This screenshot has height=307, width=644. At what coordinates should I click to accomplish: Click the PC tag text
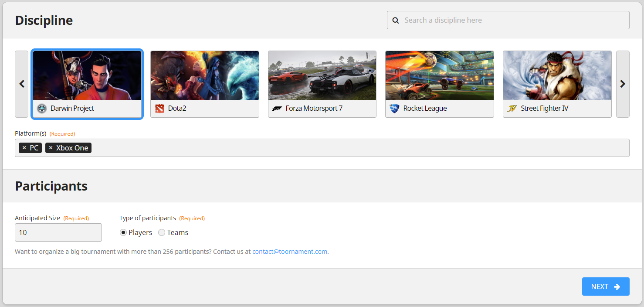pyautogui.click(x=34, y=148)
